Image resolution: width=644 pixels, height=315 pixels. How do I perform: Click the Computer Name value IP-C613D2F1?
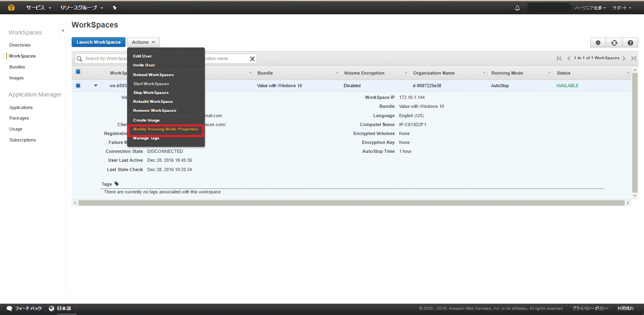coord(412,124)
